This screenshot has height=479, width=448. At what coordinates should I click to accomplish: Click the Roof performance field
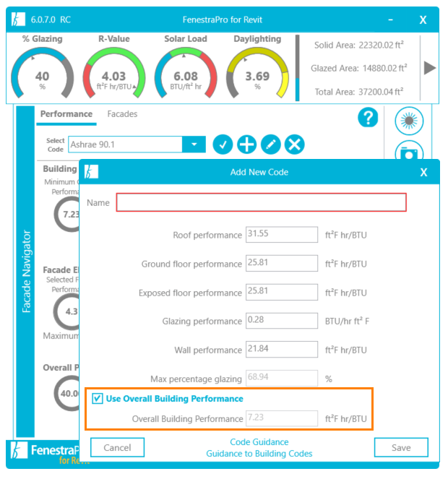pyautogui.click(x=282, y=235)
